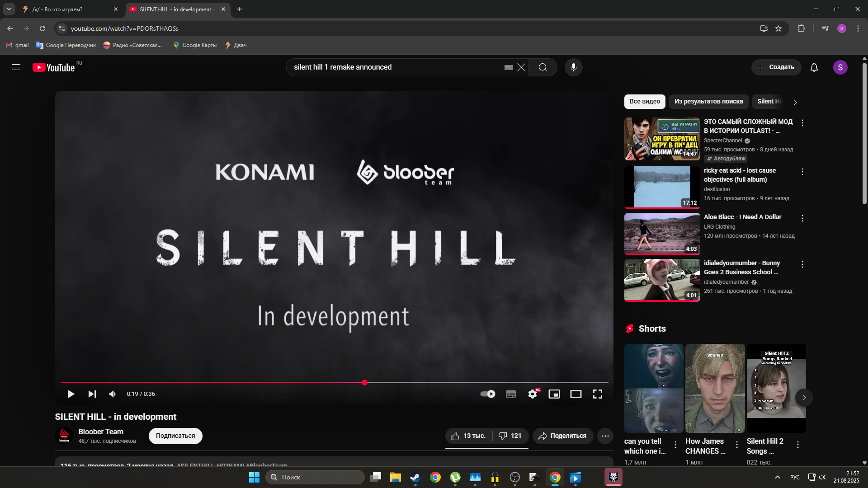Expand more chips with right chevron
868x488 pixels.
tap(795, 102)
